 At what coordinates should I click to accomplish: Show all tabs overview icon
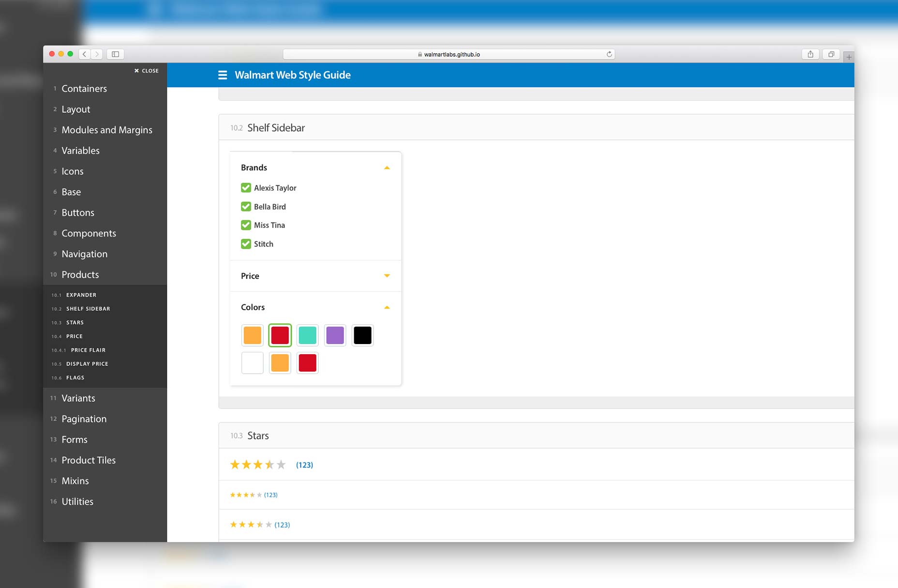(x=831, y=54)
